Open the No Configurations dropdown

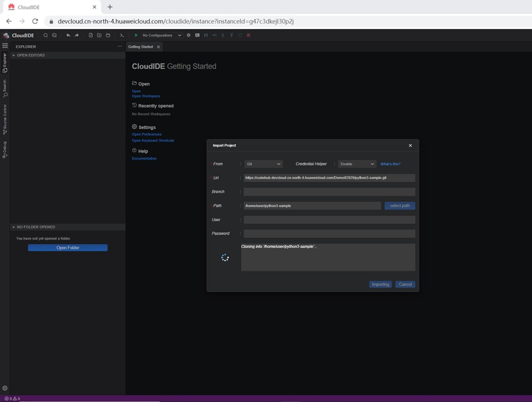[x=161, y=36]
